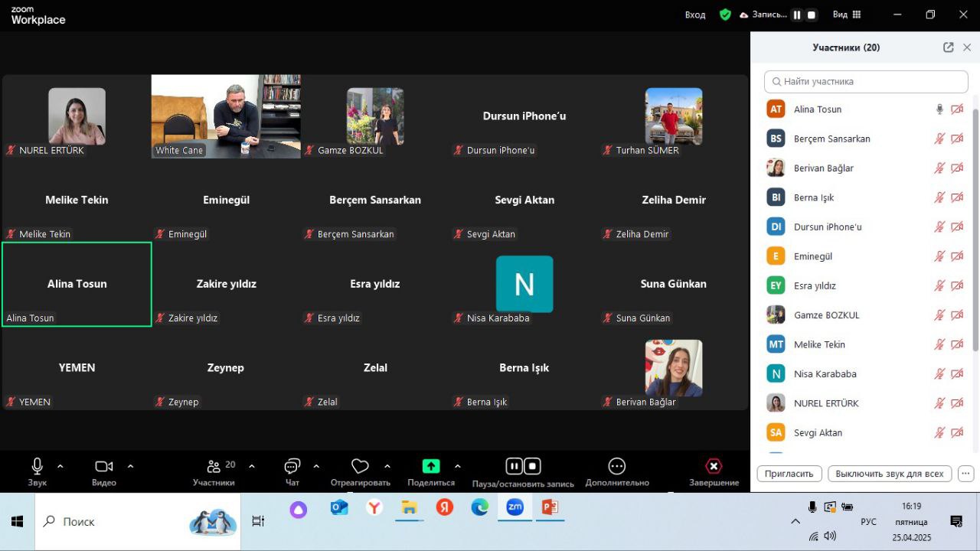Click the Отреагировать heart icon
The height and width of the screenshot is (551, 980).
point(360,466)
